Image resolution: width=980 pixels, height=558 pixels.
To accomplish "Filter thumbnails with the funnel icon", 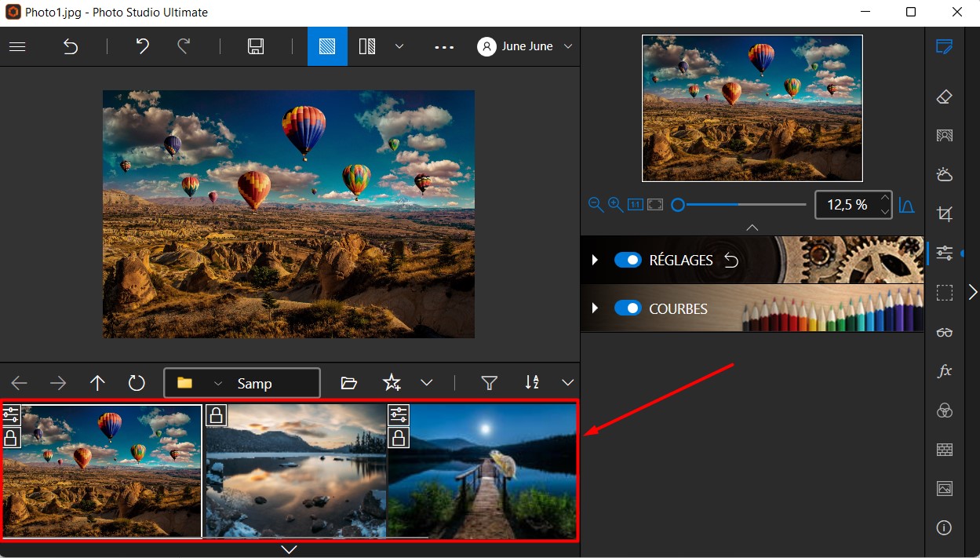I will point(490,383).
